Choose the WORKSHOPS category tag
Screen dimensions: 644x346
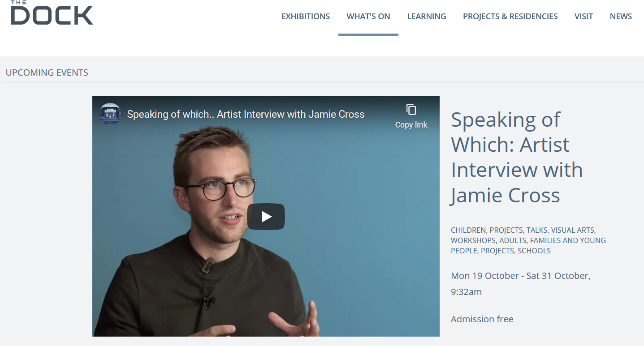[473, 240]
